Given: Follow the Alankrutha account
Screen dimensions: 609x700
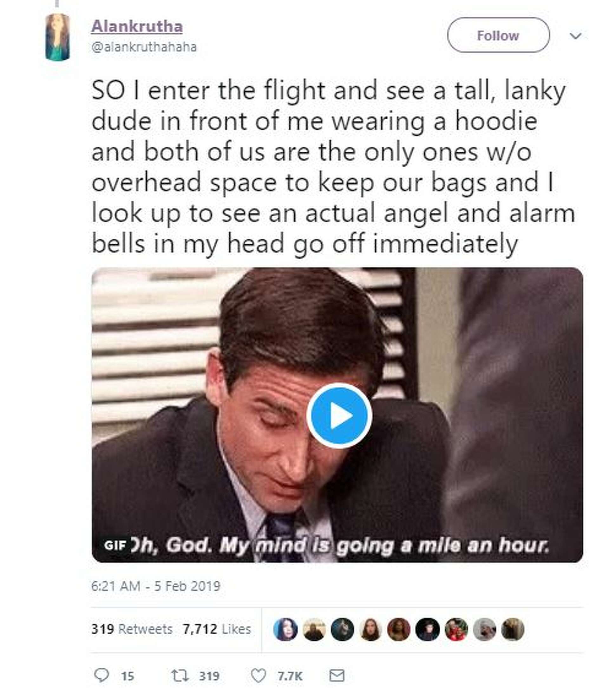Looking at the screenshot, I should [x=498, y=35].
